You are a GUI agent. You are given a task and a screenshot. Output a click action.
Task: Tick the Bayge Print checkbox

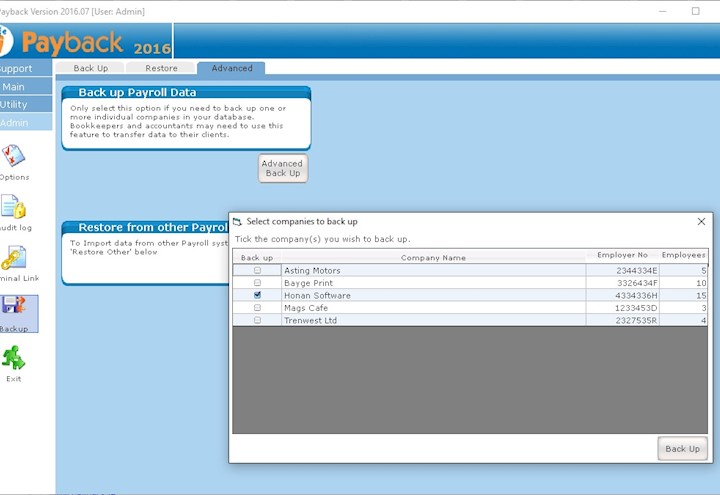coord(257,283)
